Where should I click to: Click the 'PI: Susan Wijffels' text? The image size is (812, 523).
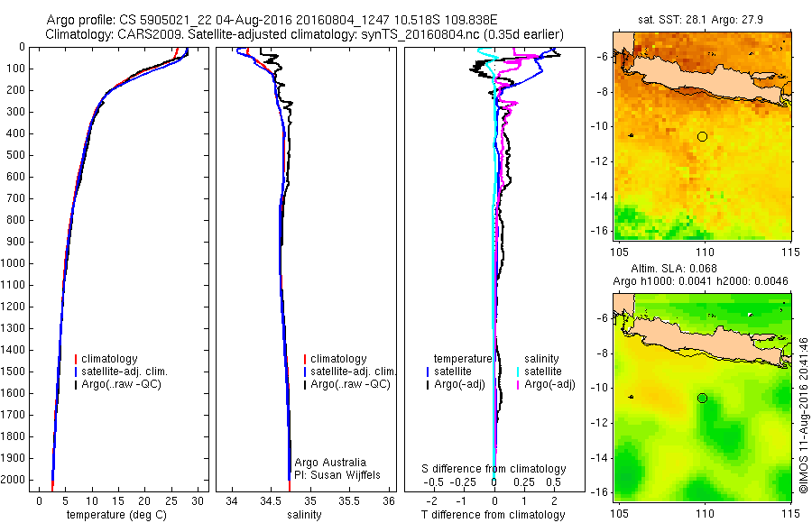tap(337, 475)
